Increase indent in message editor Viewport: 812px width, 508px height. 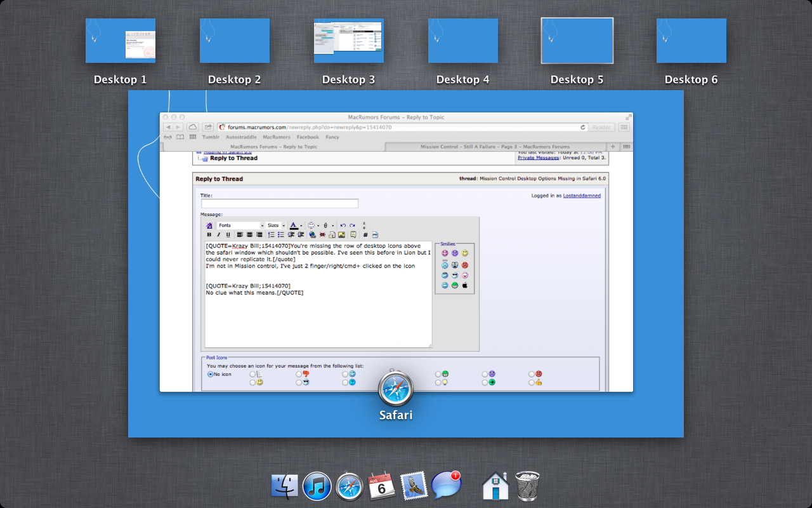click(300, 234)
